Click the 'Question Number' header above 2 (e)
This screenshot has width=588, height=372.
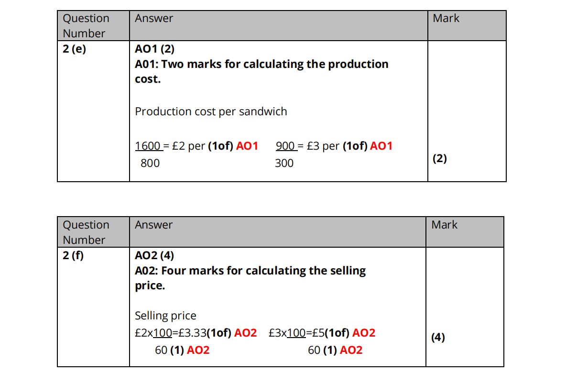pyautogui.click(x=86, y=26)
